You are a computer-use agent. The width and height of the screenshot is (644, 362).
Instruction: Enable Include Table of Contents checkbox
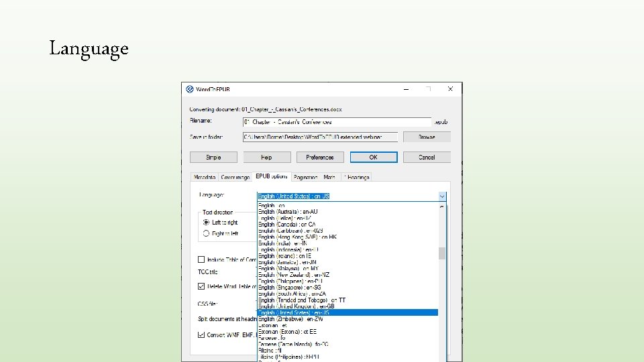coord(201,259)
